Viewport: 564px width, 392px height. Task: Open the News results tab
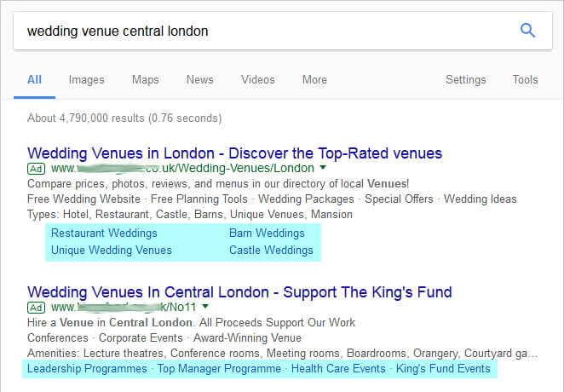coord(200,79)
